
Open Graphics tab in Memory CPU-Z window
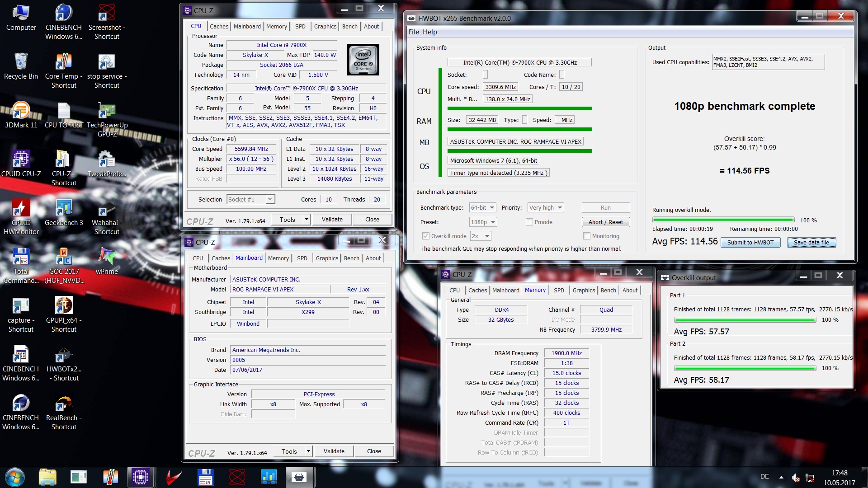tap(584, 290)
